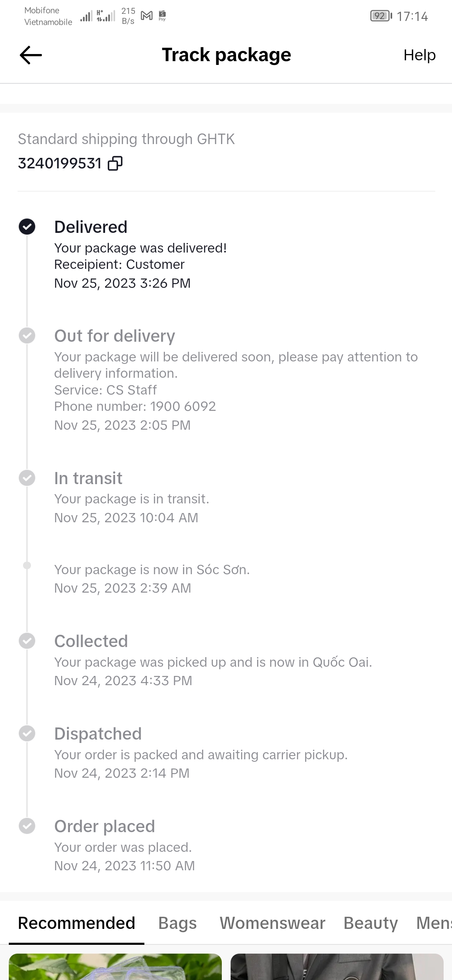The image size is (452, 980).
Task: Tap the back arrow icon
Action: [31, 55]
